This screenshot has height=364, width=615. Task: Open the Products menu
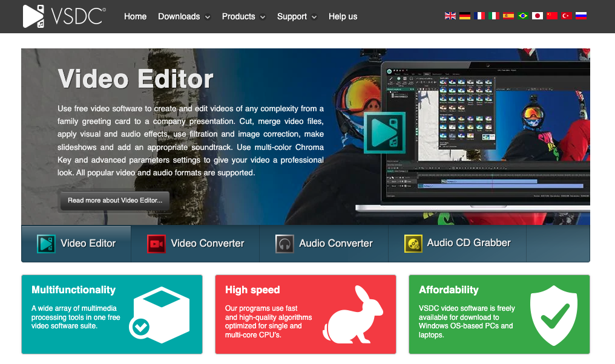238,16
